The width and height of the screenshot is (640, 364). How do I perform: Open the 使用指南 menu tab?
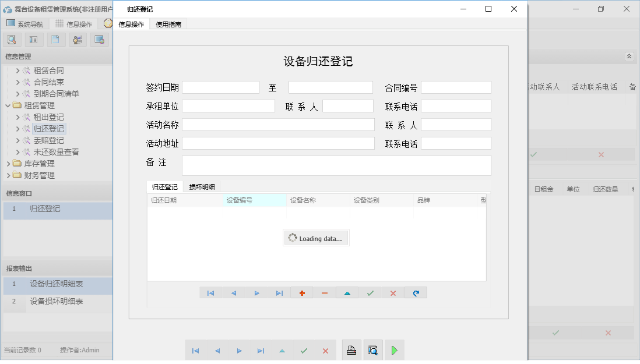(x=168, y=24)
